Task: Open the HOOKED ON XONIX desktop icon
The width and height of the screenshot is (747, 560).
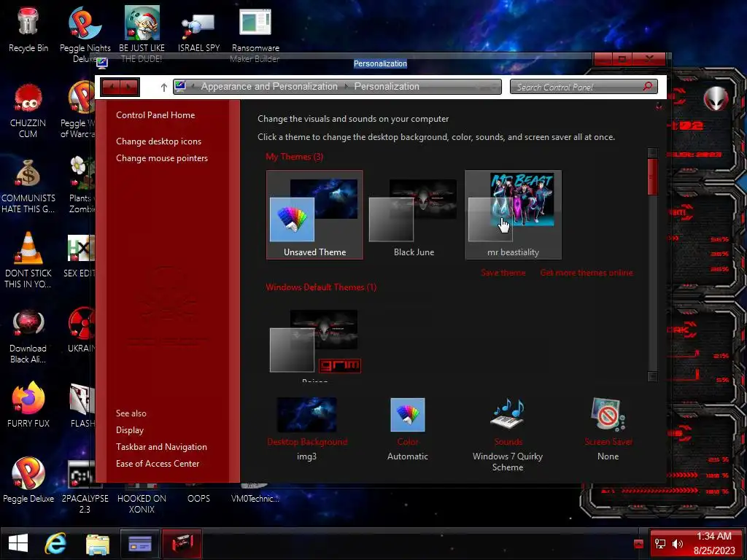Action: pyautogui.click(x=142, y=499)
